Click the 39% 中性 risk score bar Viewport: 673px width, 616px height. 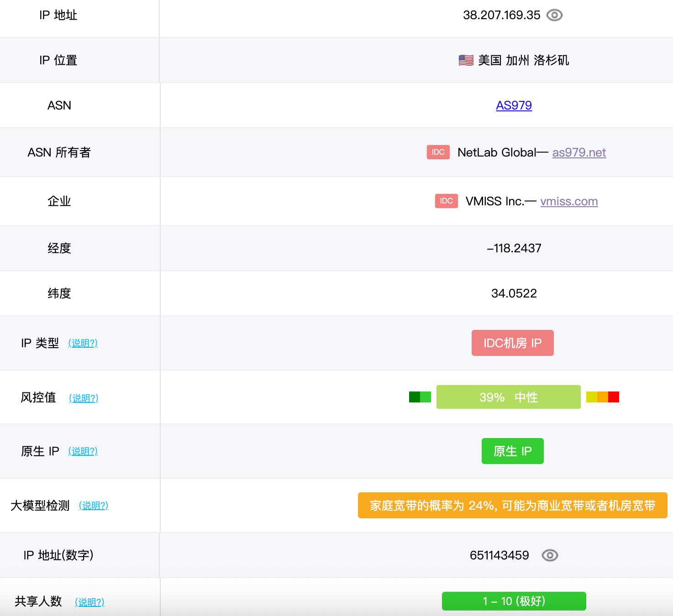(x=508, y=397)
